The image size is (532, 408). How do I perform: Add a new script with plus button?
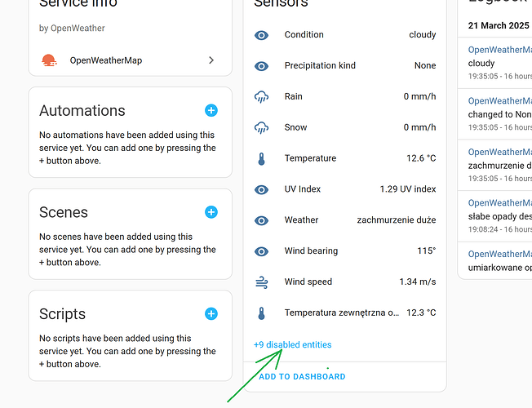(211, 313)
